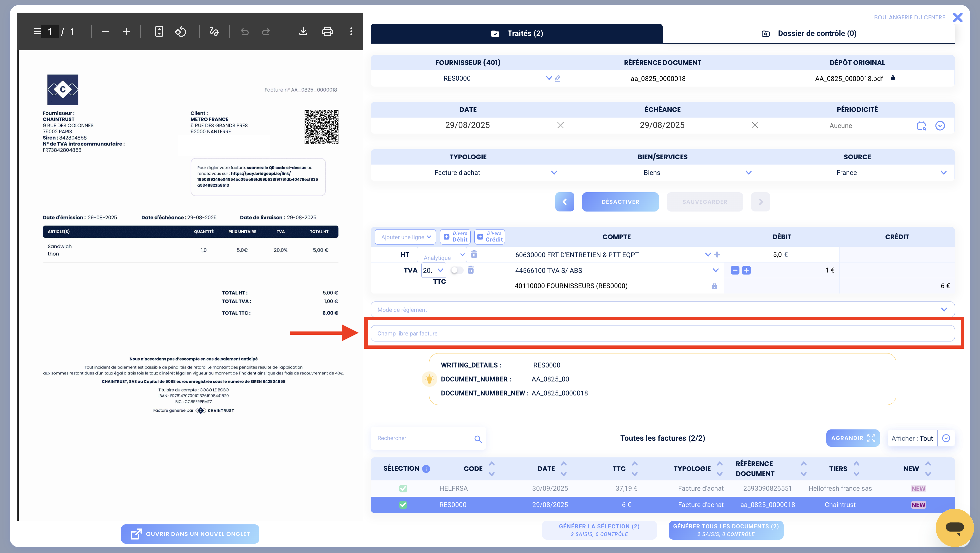
Task: Click the Champ libre par facture input
Action: pyautogui.click(x=662, y=333)
